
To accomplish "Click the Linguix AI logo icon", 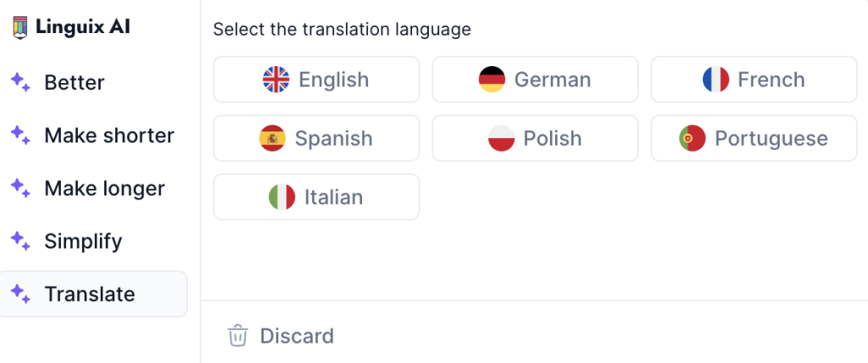I will pos(20,28).
